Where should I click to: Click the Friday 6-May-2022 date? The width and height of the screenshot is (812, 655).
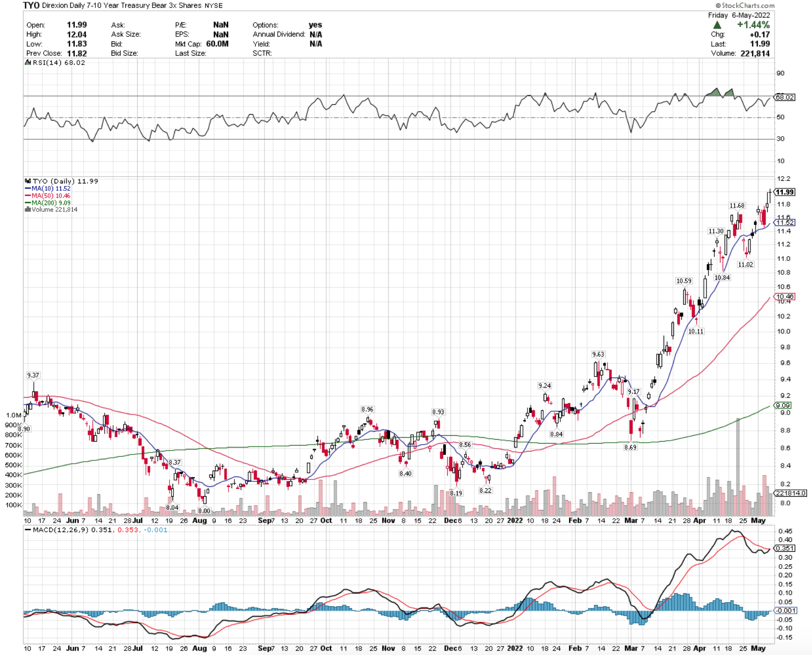739,15
